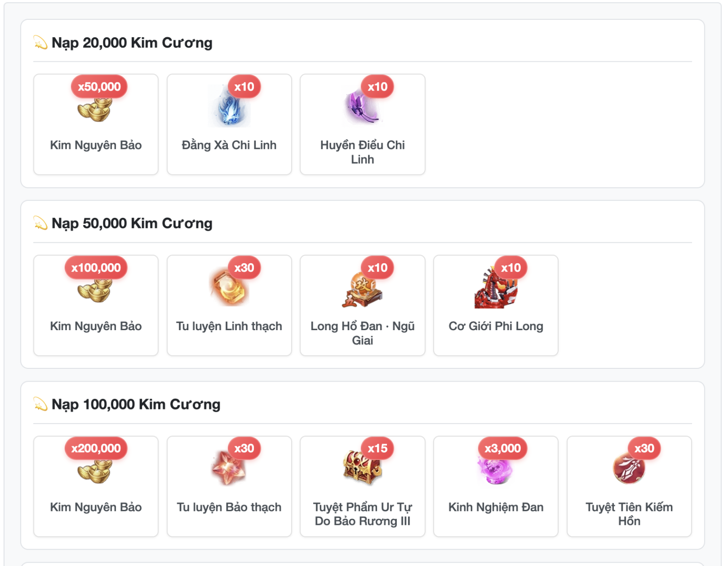Open the Tuyệt Phẩm Ur Tự Do Bảo Rương treasure chest icon
Screen dimensions: 728x566
click(362, 468)
